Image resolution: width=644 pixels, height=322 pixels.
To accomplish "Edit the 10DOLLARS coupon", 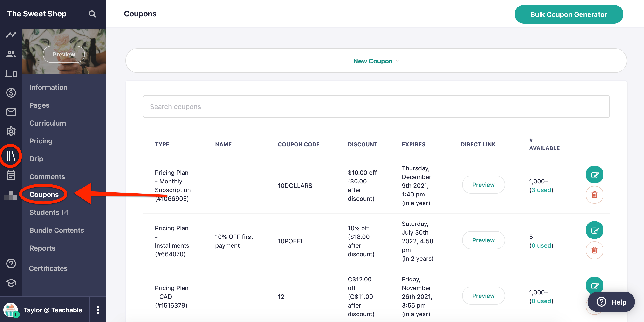I will pyautogui.click(x=594, y=175).
